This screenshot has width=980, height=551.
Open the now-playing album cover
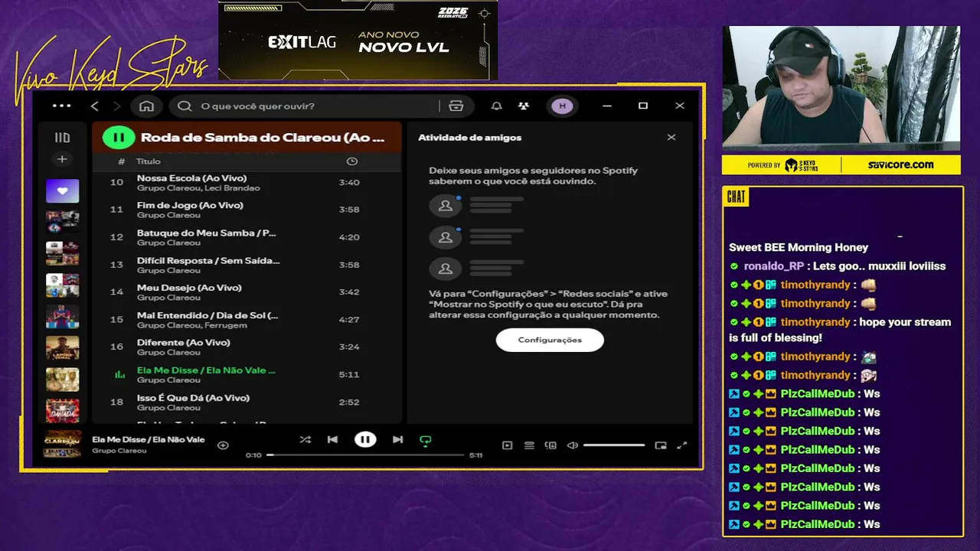[x=62, y=444]
